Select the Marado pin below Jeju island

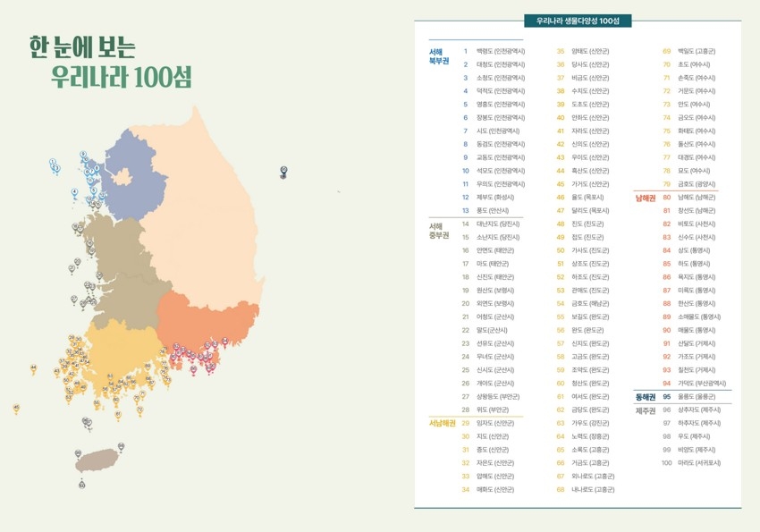click(x=81, y=484)
